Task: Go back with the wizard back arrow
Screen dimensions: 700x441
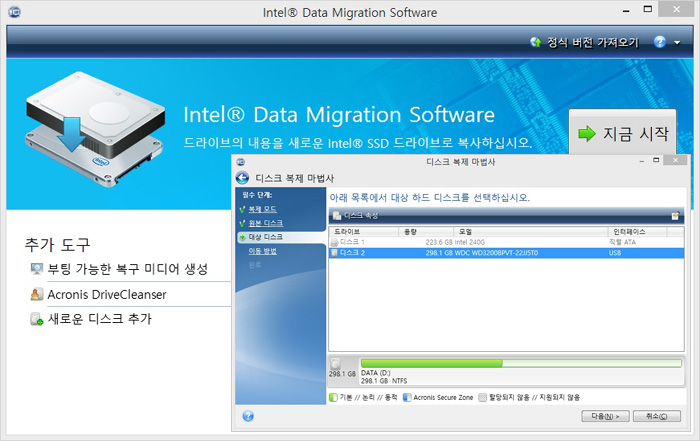Action: [x=242, y=178]
